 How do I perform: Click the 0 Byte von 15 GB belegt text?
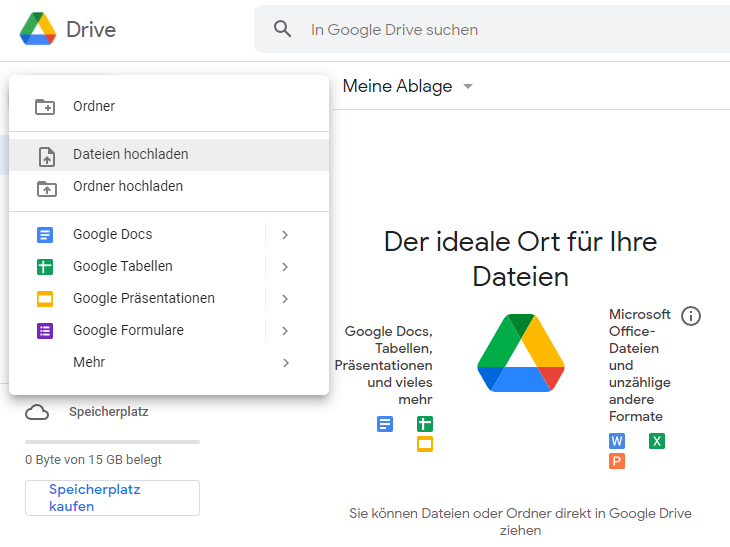point(93,460)
